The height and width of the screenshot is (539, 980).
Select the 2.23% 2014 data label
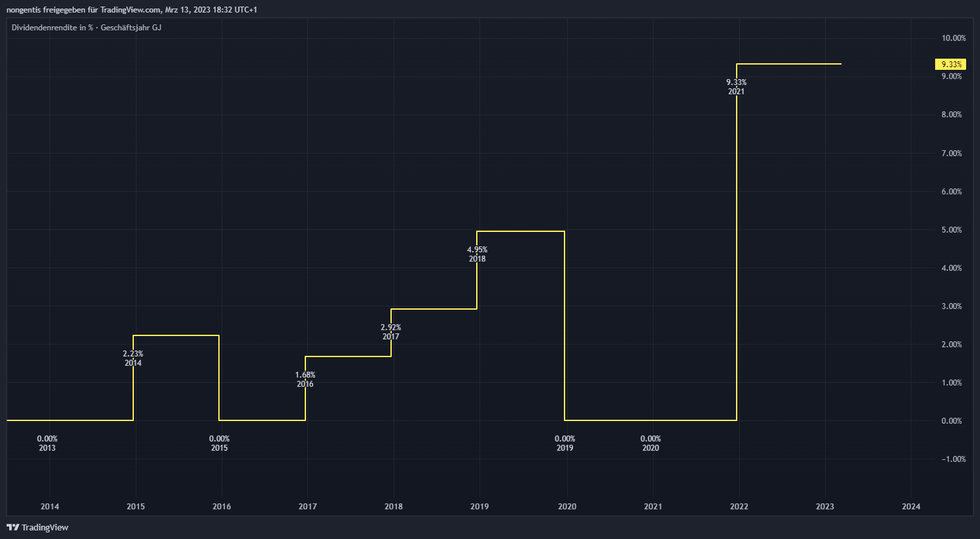click(x=133, y=358)
